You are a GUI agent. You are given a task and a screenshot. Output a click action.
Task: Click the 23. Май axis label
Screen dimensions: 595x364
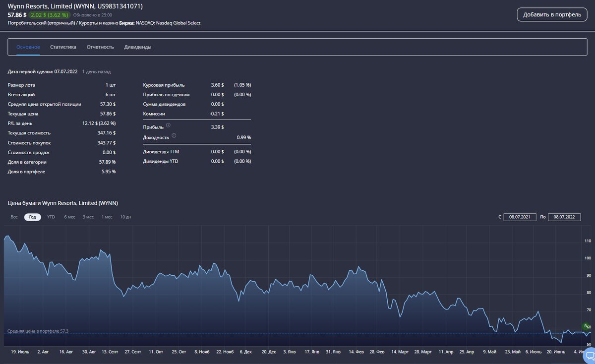click(512, 352)
